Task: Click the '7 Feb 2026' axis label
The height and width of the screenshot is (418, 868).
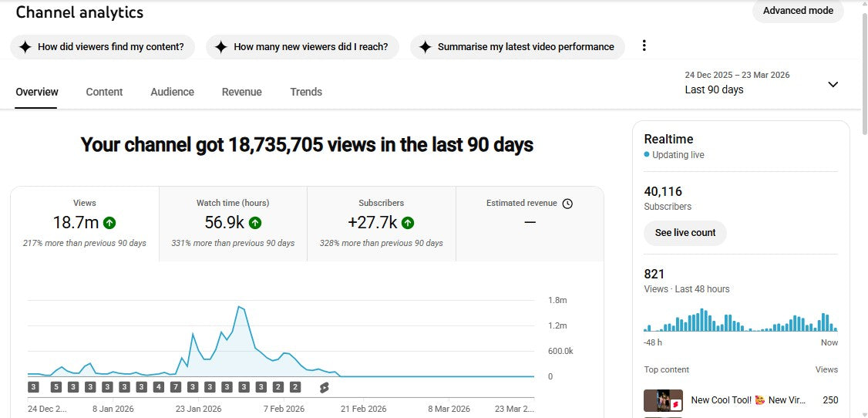Action: [x=284, y=410]
